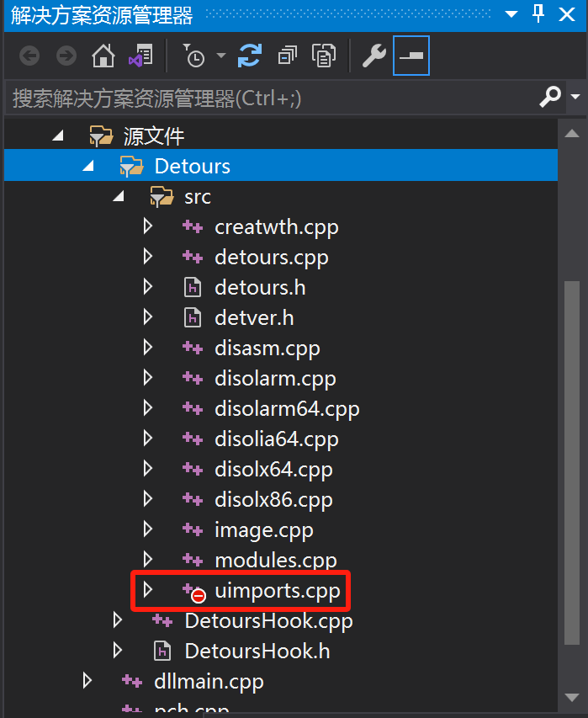Click scrollbar down arrow

[x=572, y=698]
